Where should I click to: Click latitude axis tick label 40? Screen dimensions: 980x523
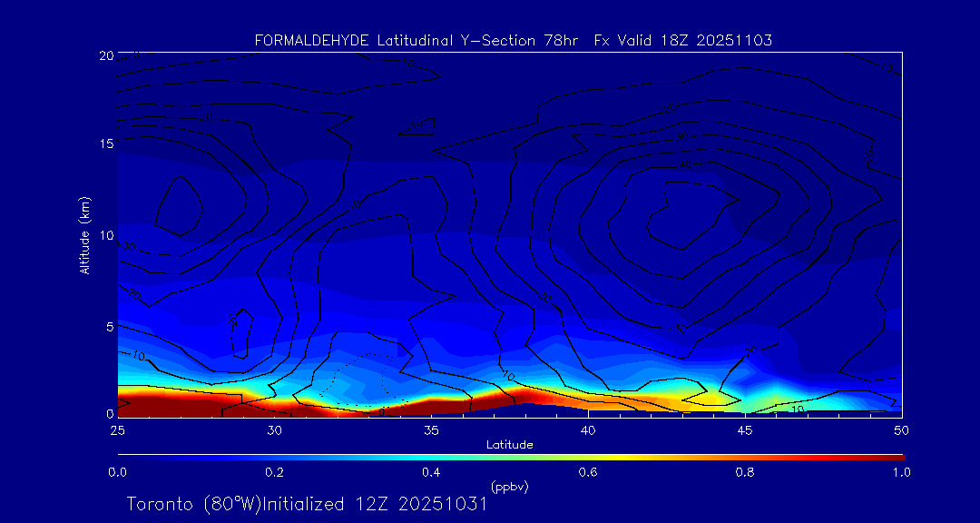point(588,430)
